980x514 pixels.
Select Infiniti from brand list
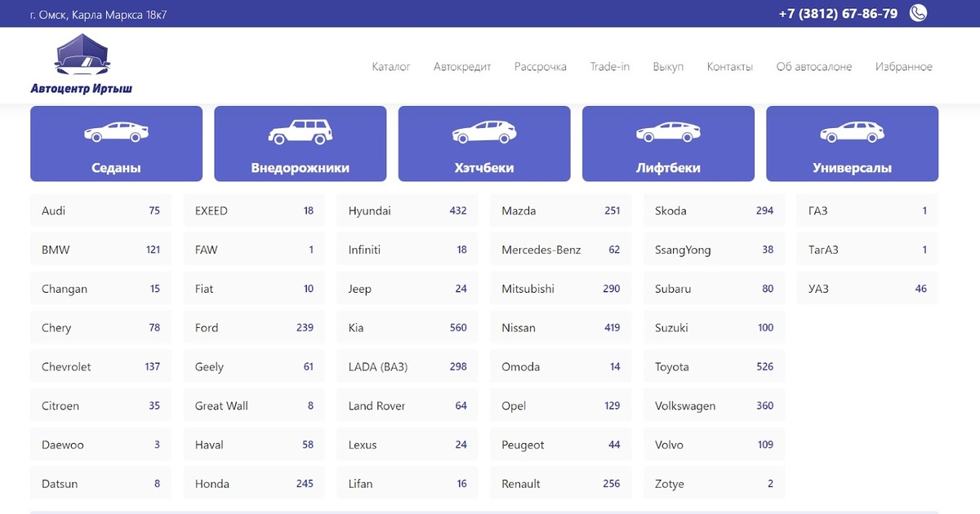[408, 250]
